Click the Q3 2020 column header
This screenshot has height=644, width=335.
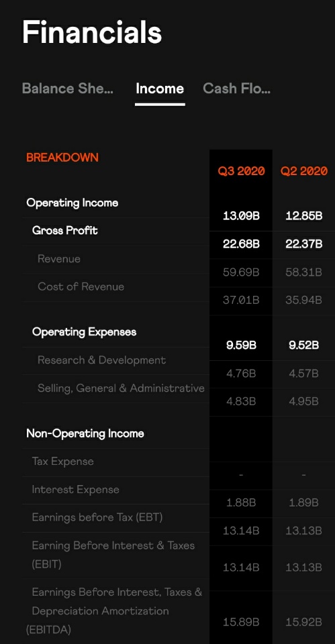point(241,171)
